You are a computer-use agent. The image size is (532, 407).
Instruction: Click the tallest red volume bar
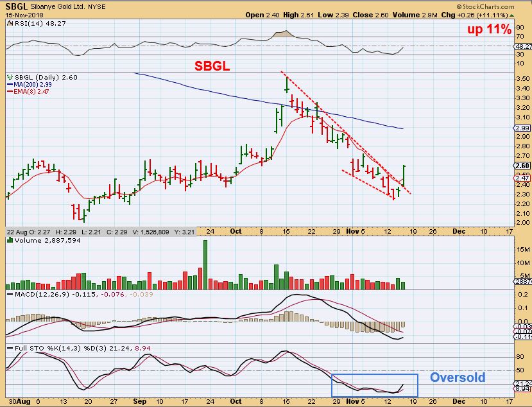pos(200,279)
